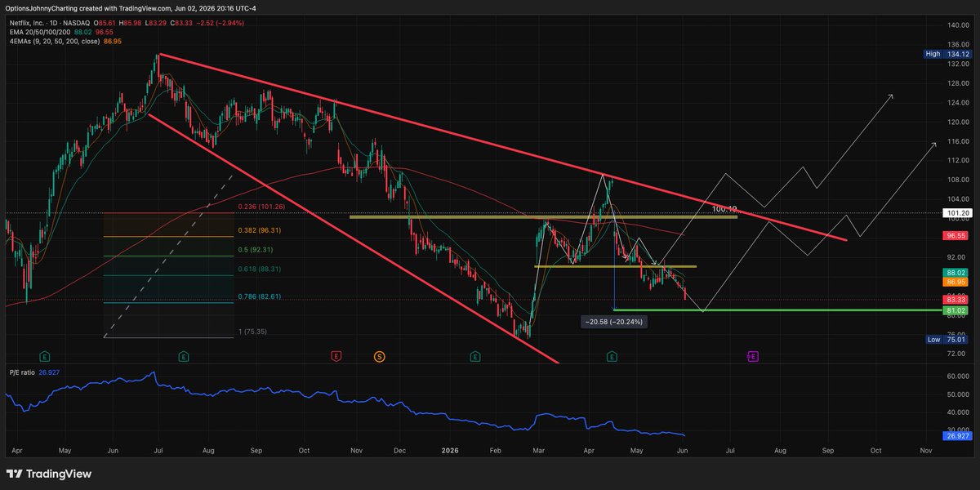Click the red 83.33 last price label
980x490 pixels.
click(x=957, y=300)
